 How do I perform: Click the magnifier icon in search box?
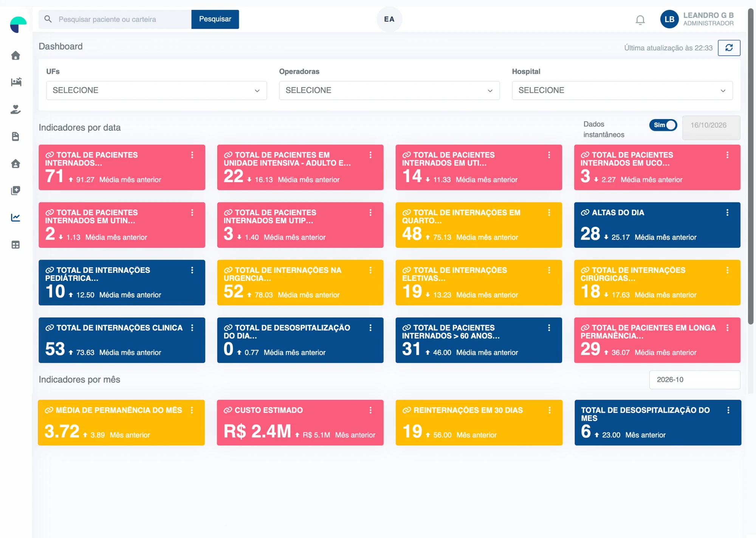tap(48, 19)
